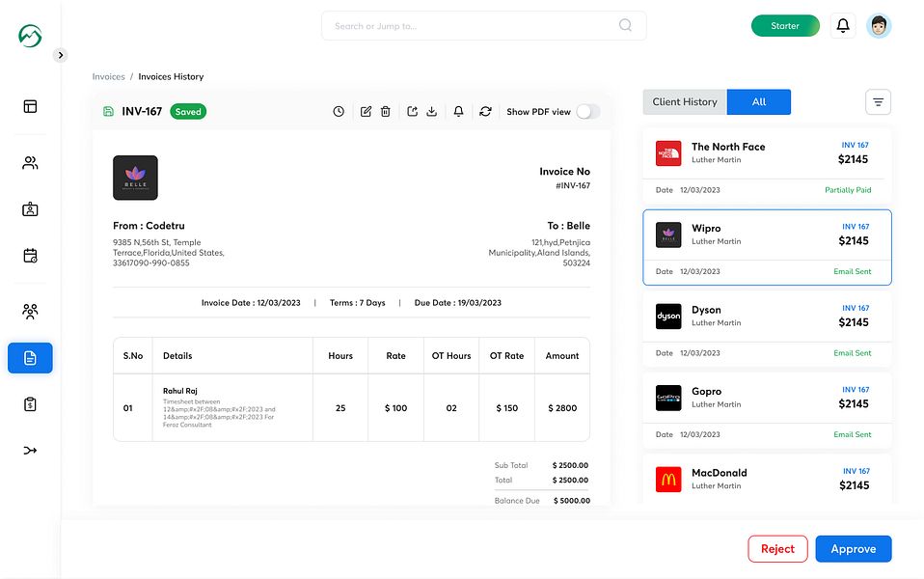Click the history clock icon in invoice toolbar

click(339, 112)
